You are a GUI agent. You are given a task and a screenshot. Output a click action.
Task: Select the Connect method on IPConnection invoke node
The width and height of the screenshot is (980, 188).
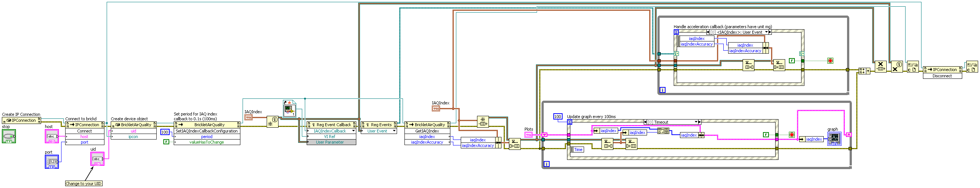pyautogui.click(x=84, y=131)
